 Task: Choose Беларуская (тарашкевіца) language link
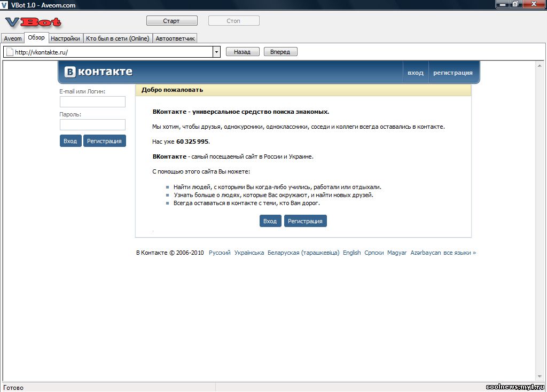[x=303, y=253]
